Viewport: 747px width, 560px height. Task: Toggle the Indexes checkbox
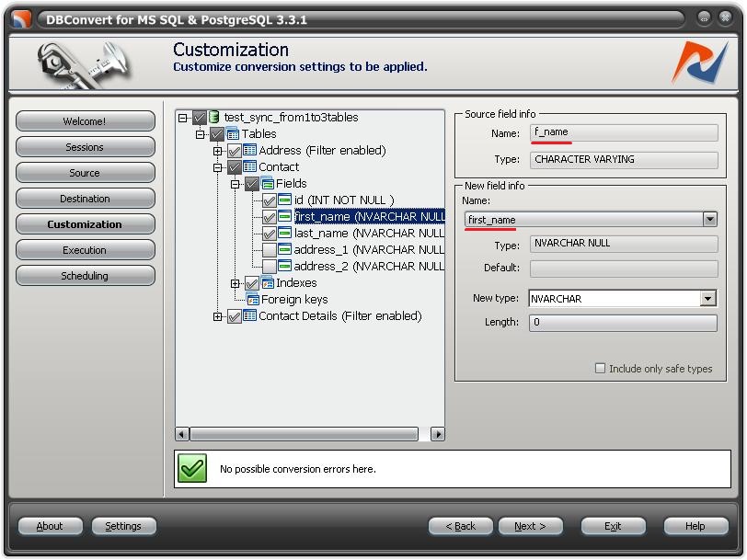tap(251, 283)
